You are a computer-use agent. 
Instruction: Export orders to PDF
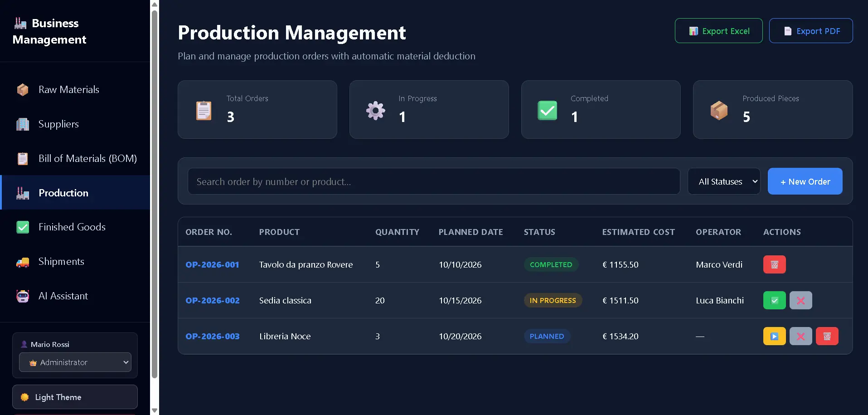click(811, 31)
